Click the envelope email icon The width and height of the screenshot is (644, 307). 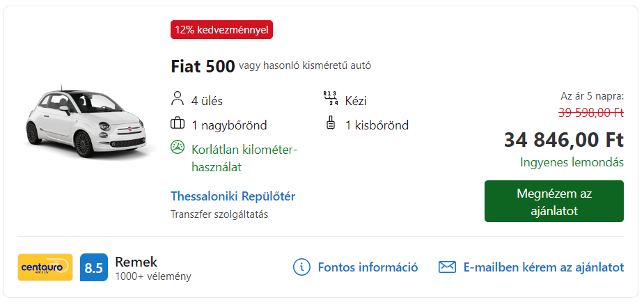447,267
